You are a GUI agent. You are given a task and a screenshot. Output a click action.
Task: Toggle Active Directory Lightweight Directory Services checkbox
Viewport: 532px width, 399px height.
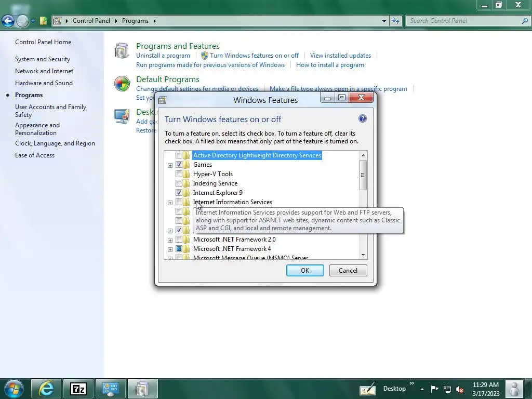179,155
